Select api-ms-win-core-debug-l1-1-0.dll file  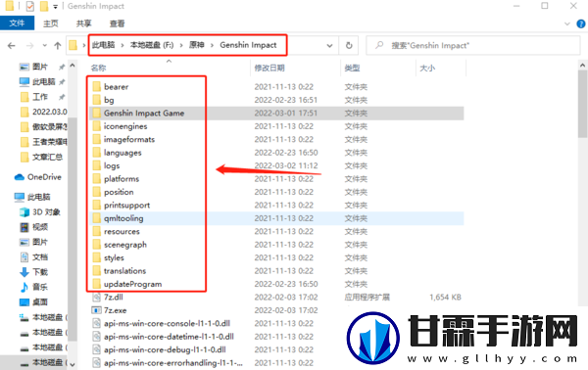tap(165, 349)
